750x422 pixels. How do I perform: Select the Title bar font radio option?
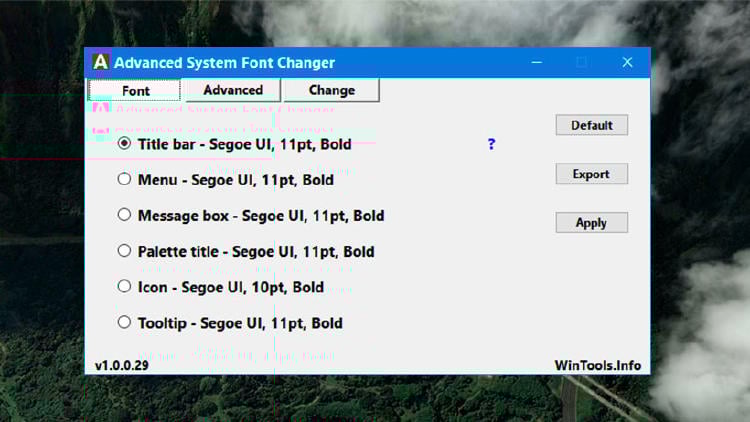point(124,144)
